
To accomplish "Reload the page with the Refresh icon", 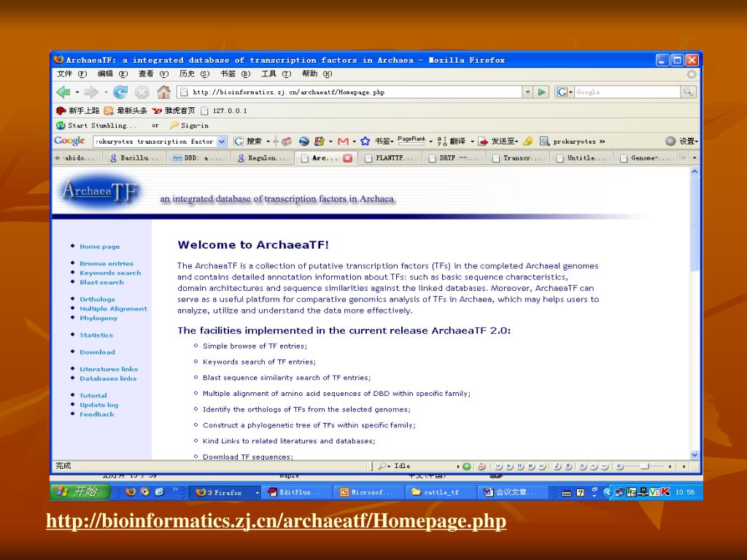I will click(120, 92).
